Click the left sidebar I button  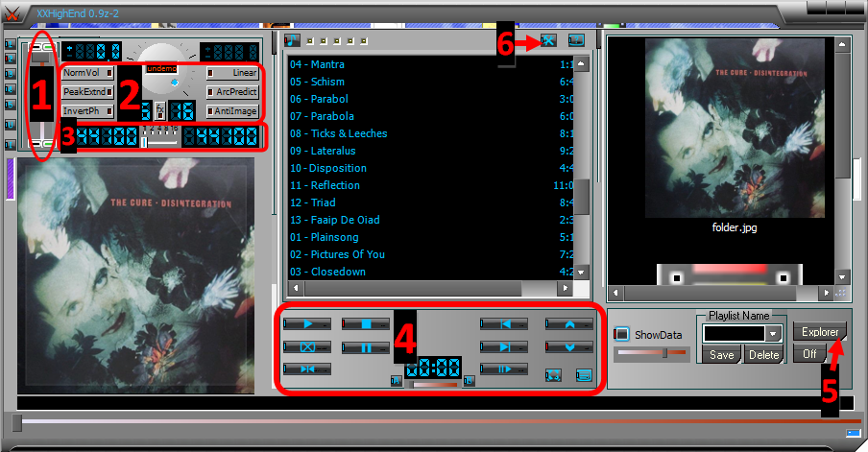[x=10, y=144]
